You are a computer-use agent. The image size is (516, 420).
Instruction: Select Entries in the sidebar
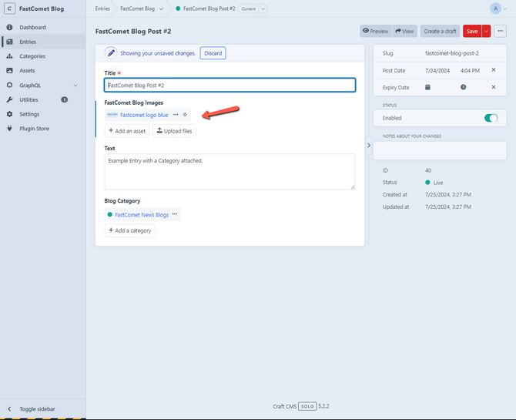coord(28,42)
